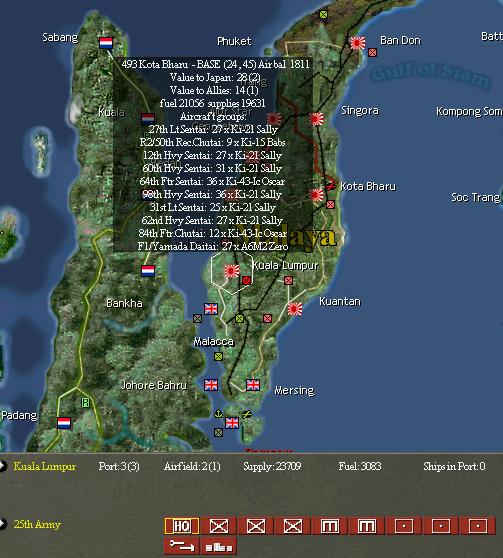The width and height of the screenshot is (503, 558).
Task: Click the Japanese flag at Ban Don
Action: pos(358,43)
